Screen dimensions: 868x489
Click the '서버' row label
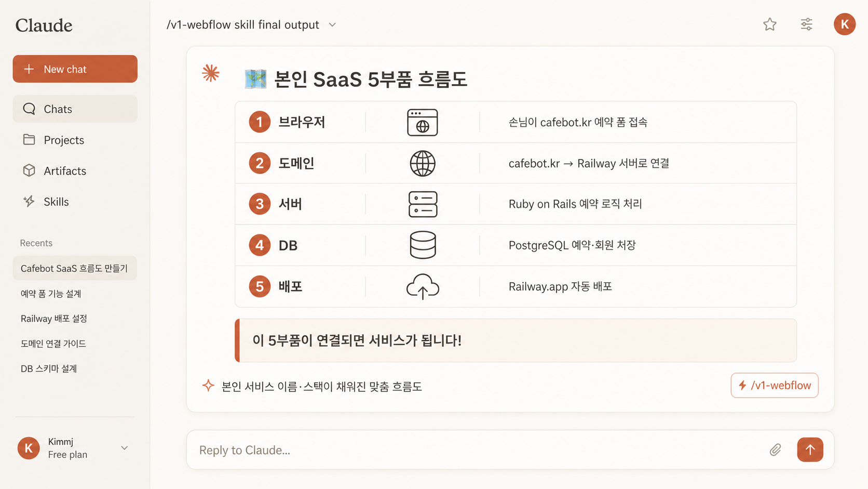tap(290, 204)
